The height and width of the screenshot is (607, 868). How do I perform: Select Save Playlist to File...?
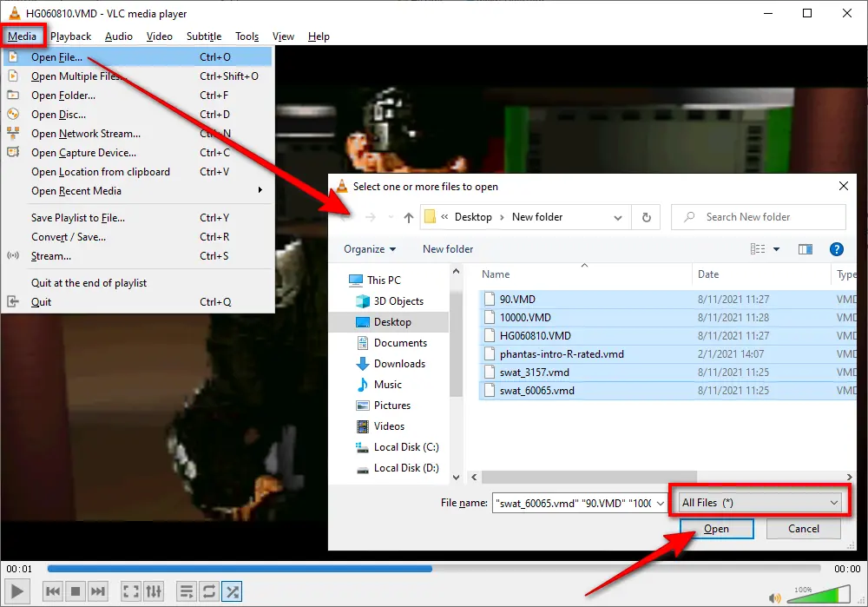(137, 218)
